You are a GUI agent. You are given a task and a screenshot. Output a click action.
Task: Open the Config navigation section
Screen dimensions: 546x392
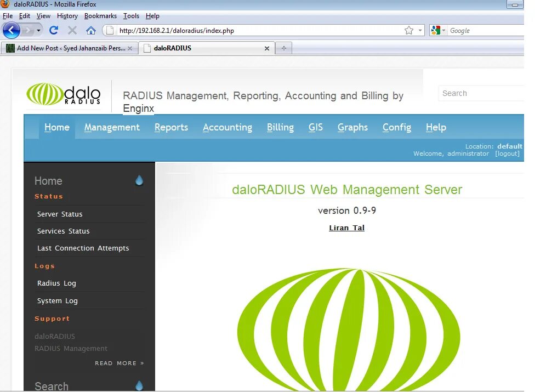coord(396,127)
